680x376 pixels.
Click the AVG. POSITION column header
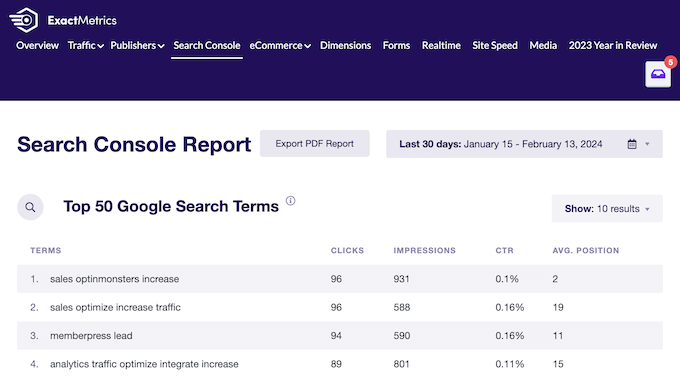tap(585, 251)
